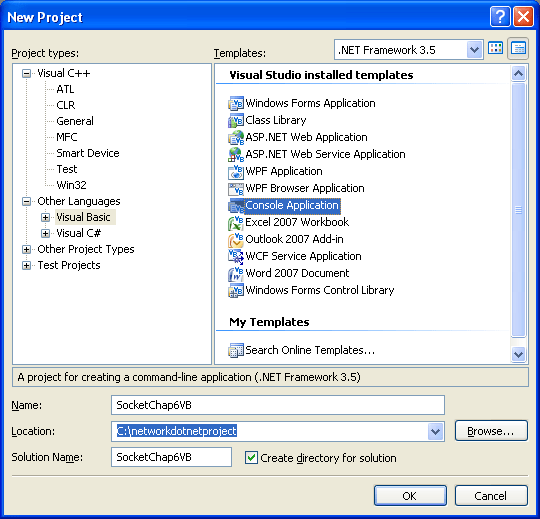Click OK to create the project

coord(410,496)
